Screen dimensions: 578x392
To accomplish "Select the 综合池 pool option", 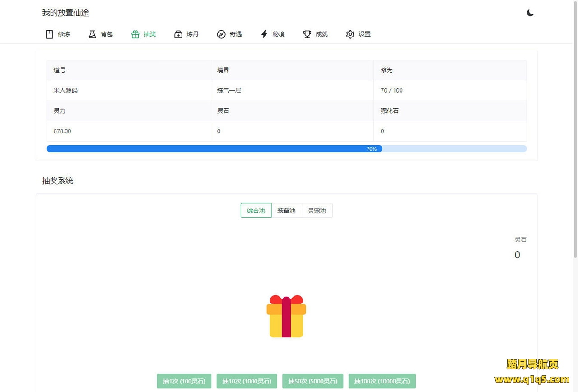I will [256, 210].
